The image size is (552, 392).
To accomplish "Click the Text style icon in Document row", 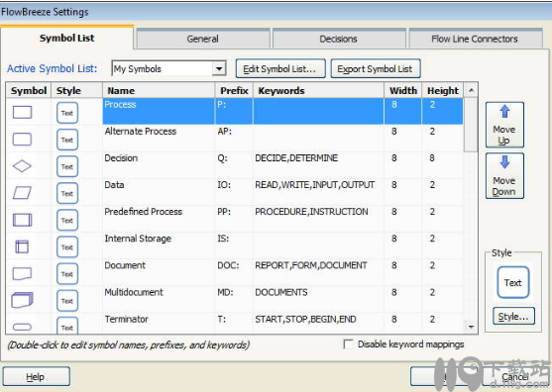I will (67, 274).
